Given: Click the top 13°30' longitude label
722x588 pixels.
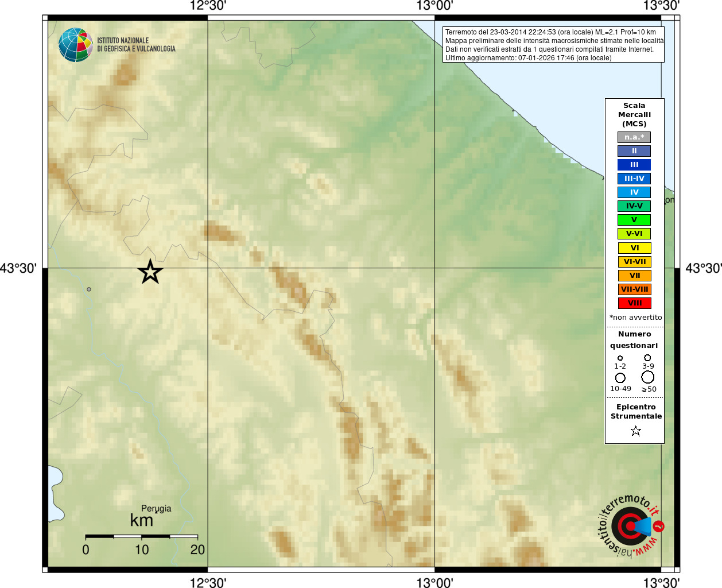Looking at the screenshot, I should coord(661,6).
